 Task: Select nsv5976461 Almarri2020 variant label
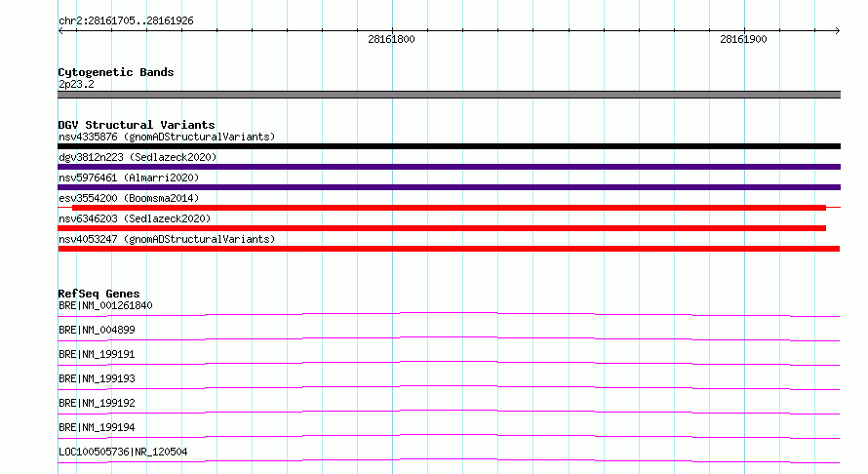click(129, 178)
